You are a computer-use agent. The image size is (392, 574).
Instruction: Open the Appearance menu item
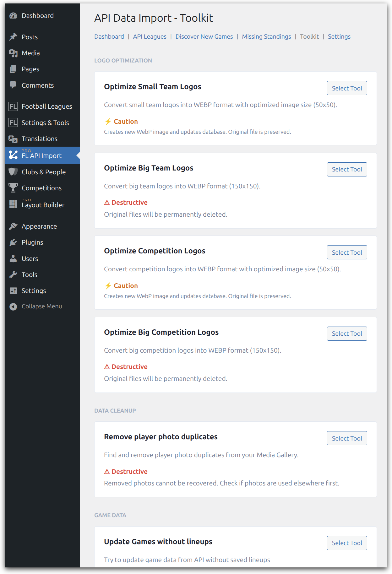click(39, 226)
